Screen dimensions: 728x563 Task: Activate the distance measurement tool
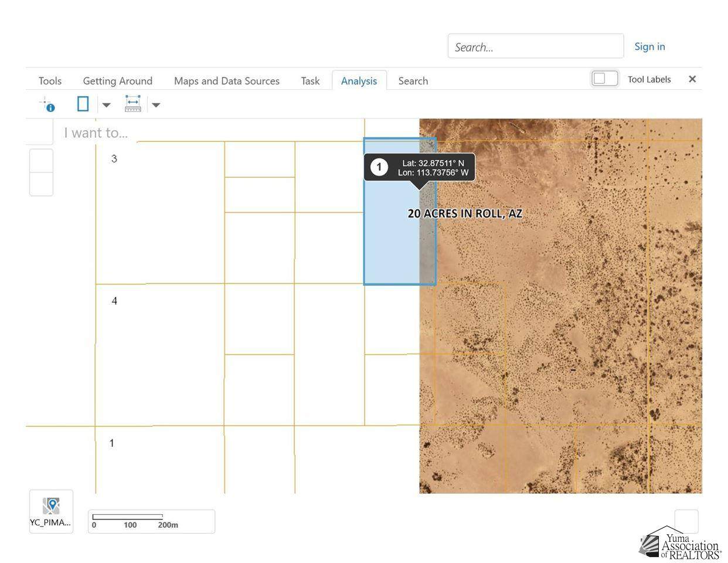tap(133, 104)
